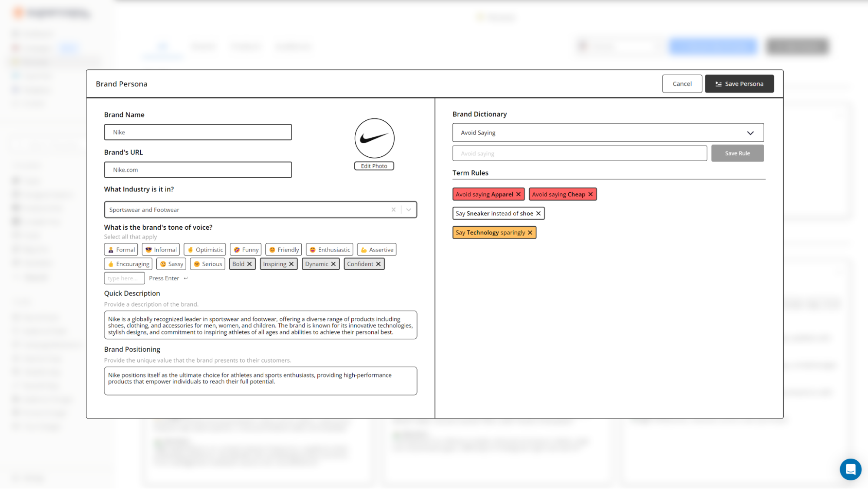Click X icon on Avoid saying Apparel rule
This screenshot has height=489, width=868.
[518, 194]
